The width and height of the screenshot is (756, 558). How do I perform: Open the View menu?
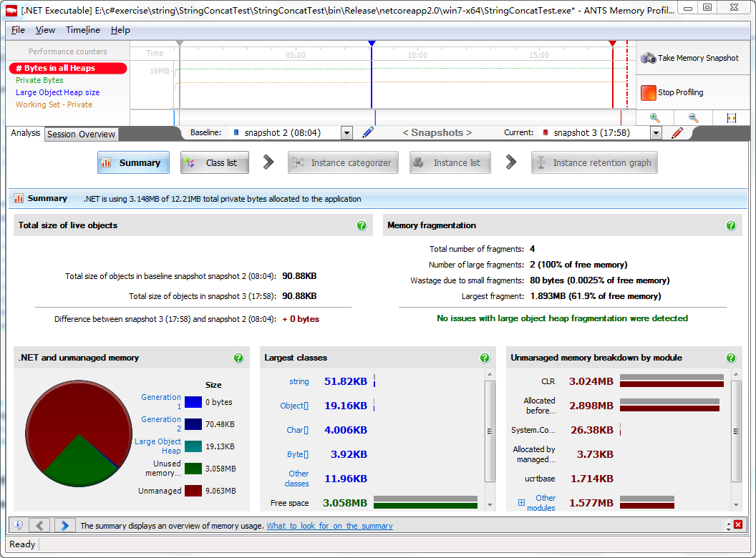(x=45, y=30)
